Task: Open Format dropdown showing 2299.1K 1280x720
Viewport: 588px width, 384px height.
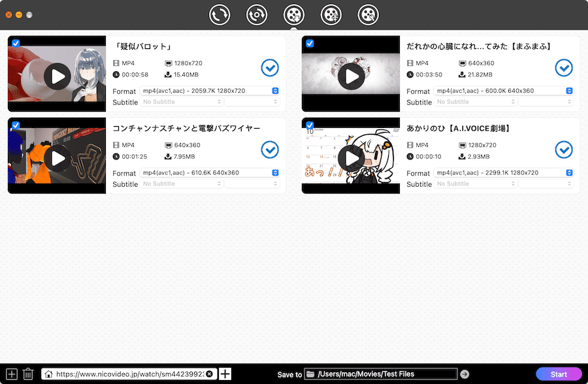Action: (x=504, y=172)
